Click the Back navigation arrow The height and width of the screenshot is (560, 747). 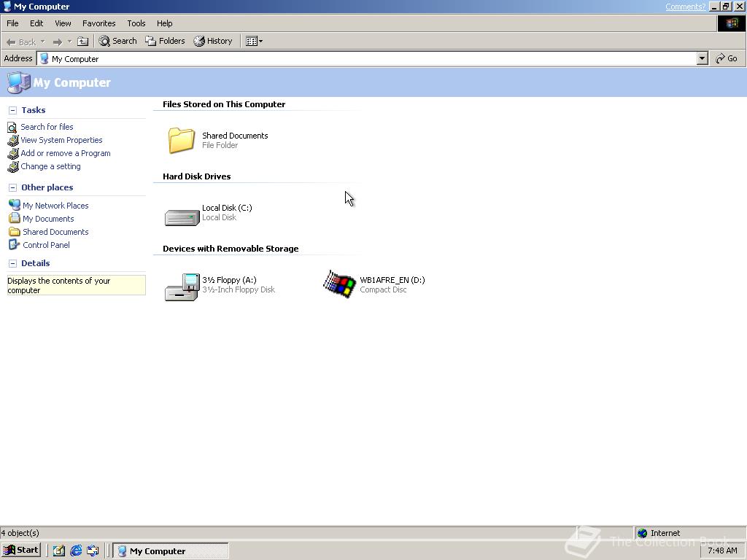tap(21, 42)
